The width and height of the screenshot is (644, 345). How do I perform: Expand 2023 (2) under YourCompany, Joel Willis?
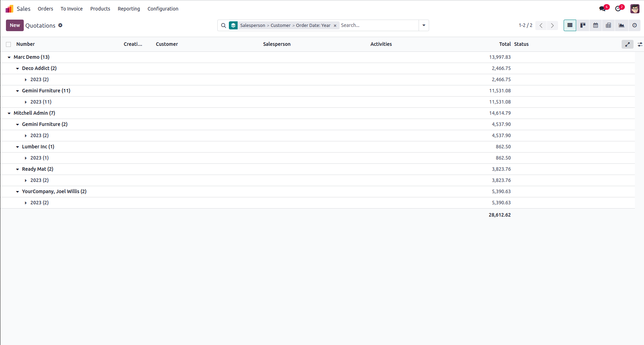tap(26, 203)
